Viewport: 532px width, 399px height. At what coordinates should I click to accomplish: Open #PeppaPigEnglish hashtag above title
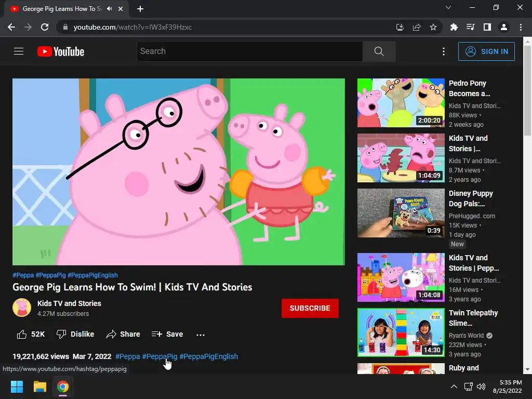click(92, 275)
